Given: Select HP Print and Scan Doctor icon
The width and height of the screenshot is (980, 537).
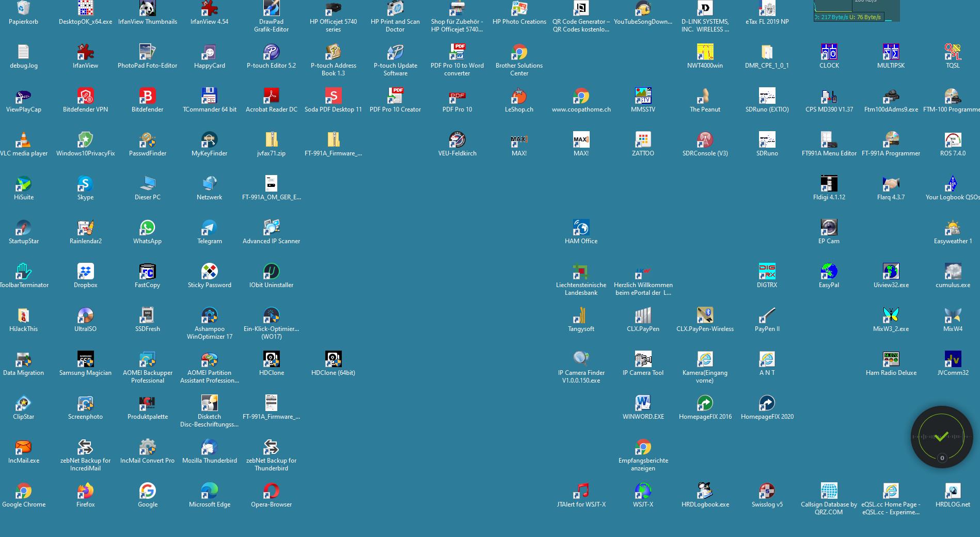Looking at the screenshot, I should [x=396, y=9].
